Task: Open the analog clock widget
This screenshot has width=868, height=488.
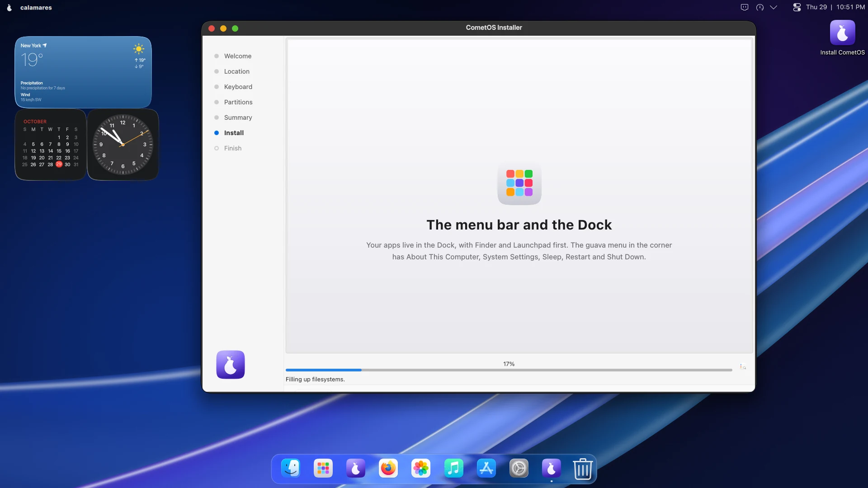Action: (123, 145)
